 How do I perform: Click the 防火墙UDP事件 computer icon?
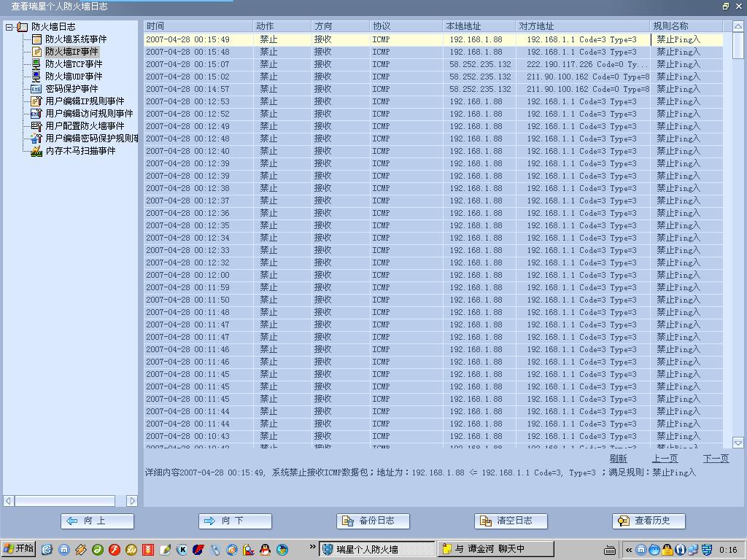(x=36, y=77)
